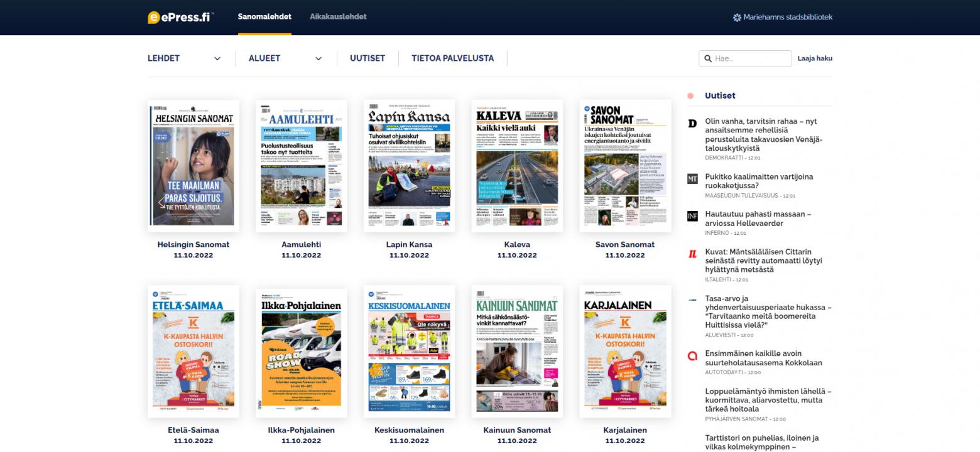
Task: Click the Lapin Kansa title text
Action: [x=410, y=245]
